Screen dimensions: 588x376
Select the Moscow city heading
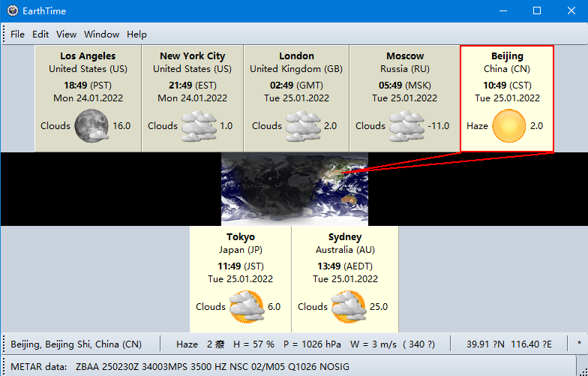(405, 56)
